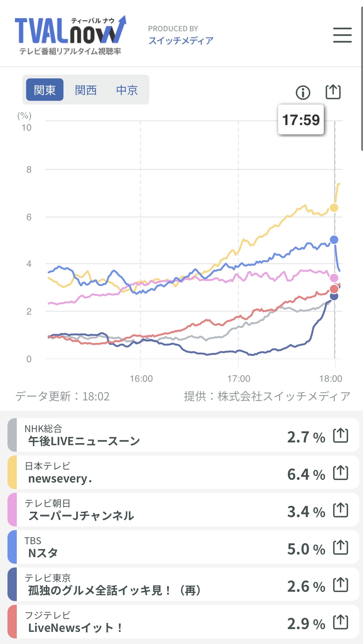This screenshot has width=363, height=644.
Task: Switch to the 関西 region tab
Action: pos(86,90)
